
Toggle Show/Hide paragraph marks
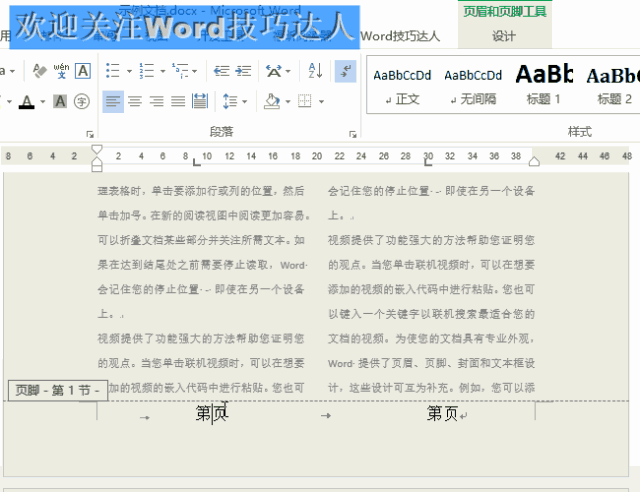tap(345, 71)
